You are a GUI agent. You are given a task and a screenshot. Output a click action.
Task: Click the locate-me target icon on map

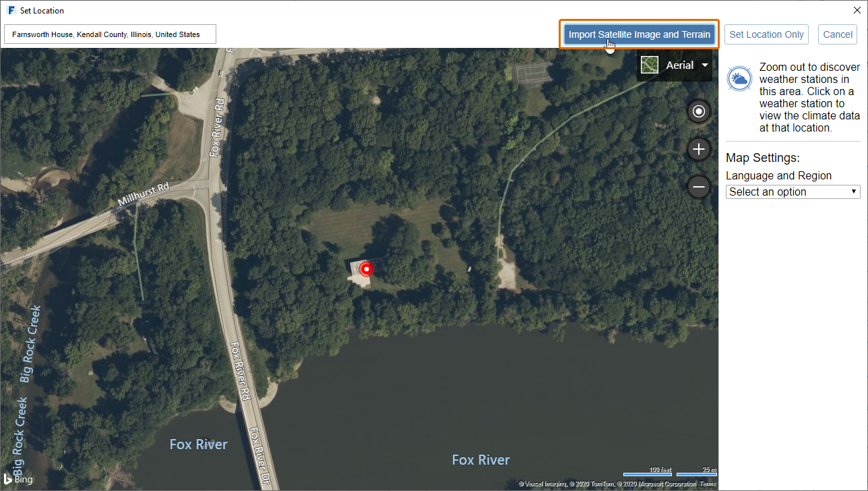(x=699, y=111)
